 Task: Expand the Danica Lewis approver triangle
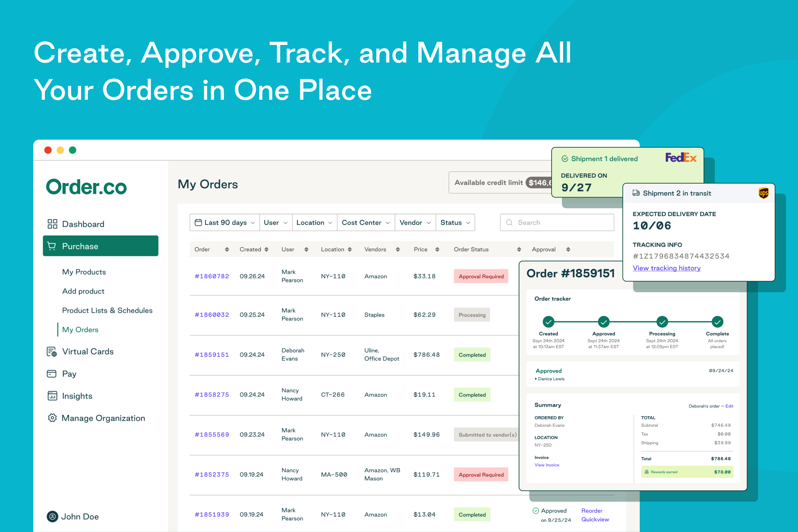tap(536, 379)
